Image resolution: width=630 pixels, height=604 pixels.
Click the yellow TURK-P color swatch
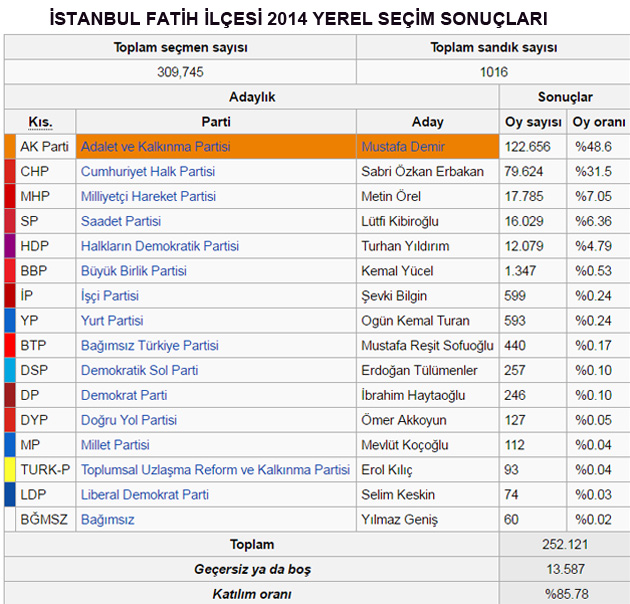pyautogui.click(x=10, y=469)
